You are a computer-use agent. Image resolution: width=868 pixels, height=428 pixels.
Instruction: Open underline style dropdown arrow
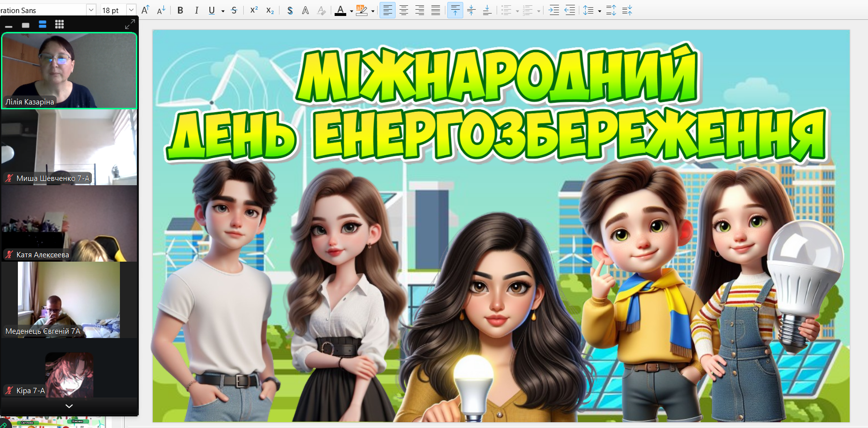click(222, 11)
